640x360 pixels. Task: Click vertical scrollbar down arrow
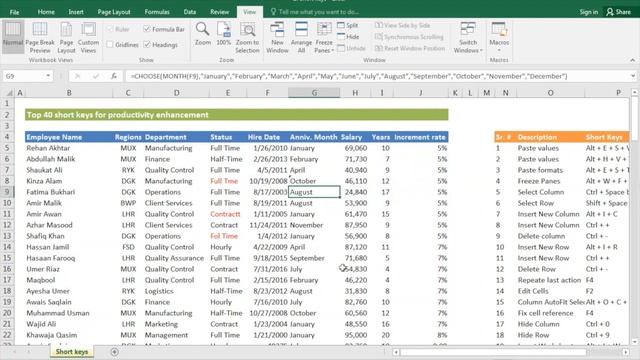point(634,342)
